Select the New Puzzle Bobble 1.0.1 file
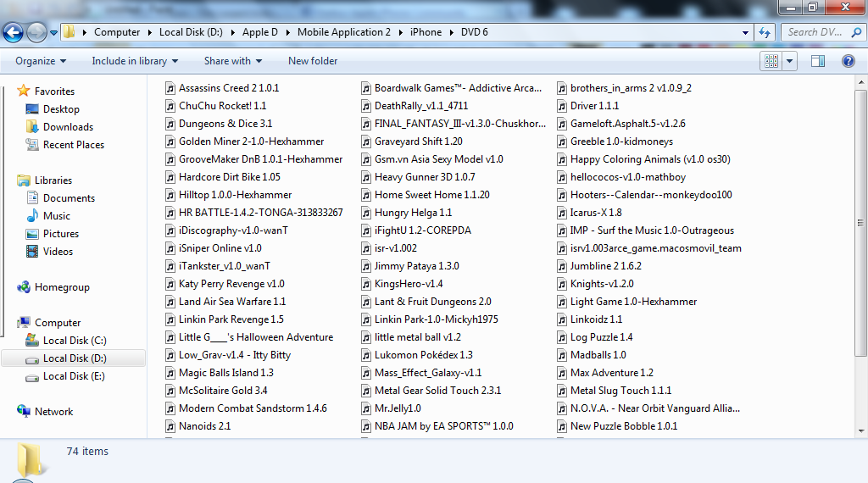Viewport: 868px width, 483px height. [617, 426]
